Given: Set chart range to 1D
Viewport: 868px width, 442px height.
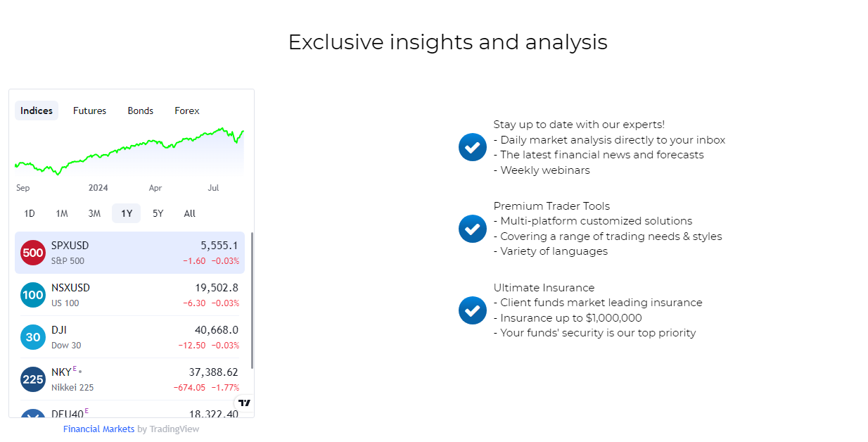Looking at the screenshot, I should click(x=30, y=213).
